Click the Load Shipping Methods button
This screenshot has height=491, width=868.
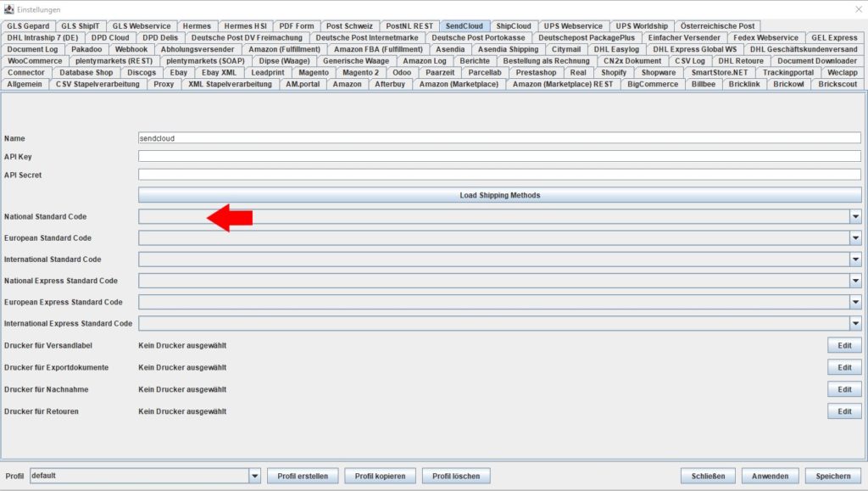[x=500, y=195]
